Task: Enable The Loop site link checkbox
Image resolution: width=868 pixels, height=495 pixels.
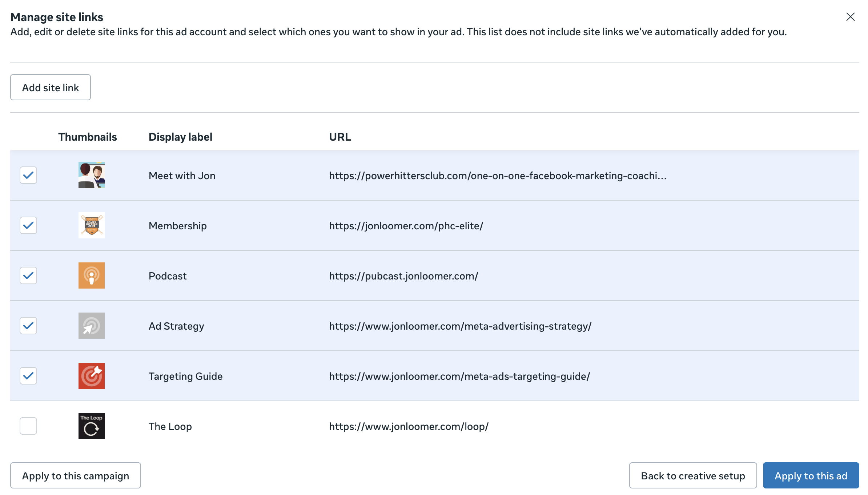Action: pos(28,426)
